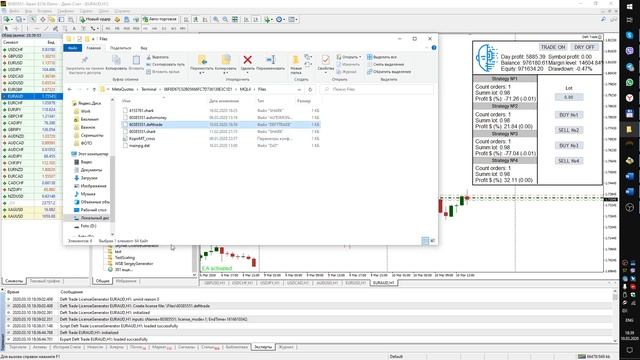Select the text label A tool
The height and width of the screenshot is (360, 640).
[74, 28]
